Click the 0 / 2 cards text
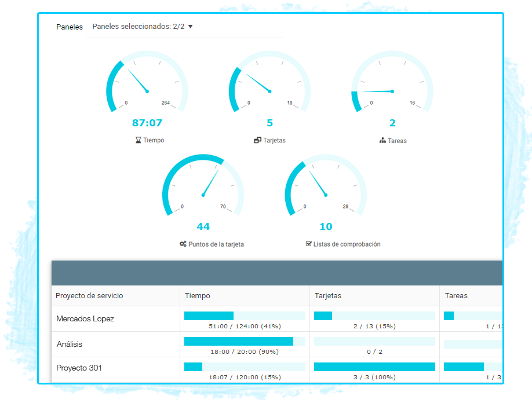 tap(374, 352)
